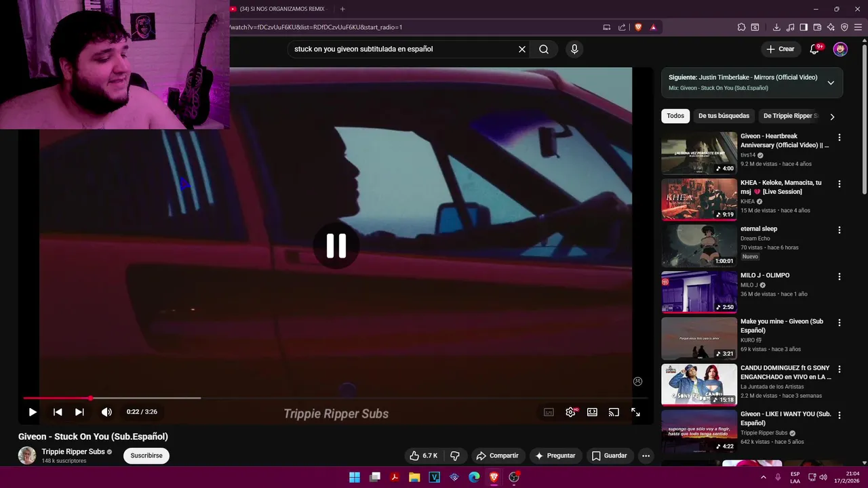Skip to the next video in player

pos(79,412)
